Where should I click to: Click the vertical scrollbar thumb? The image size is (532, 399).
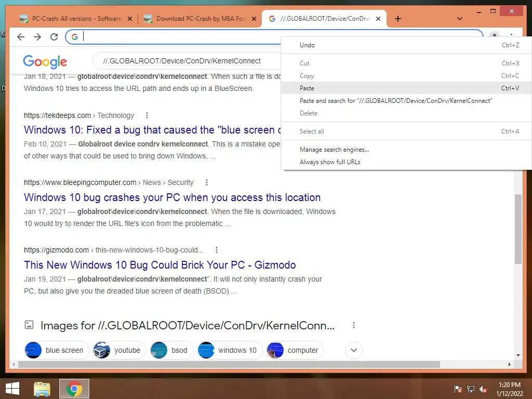point(518,229)
